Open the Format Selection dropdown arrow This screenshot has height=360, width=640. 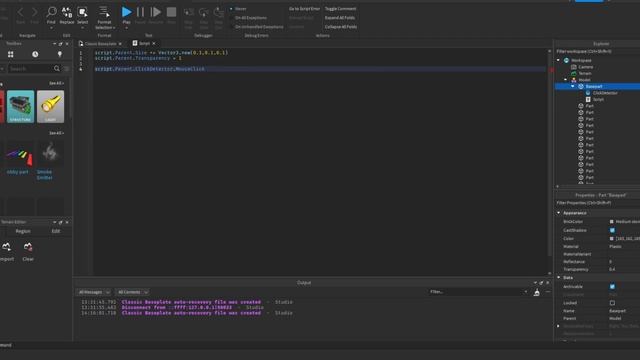(114, 28)
